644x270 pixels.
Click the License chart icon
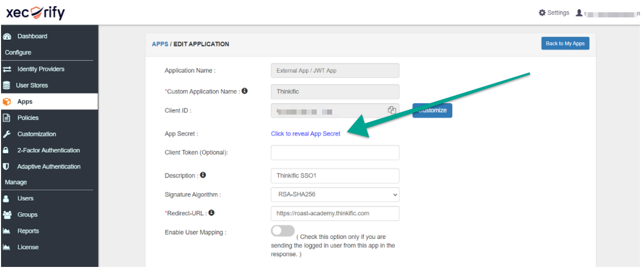7,247
